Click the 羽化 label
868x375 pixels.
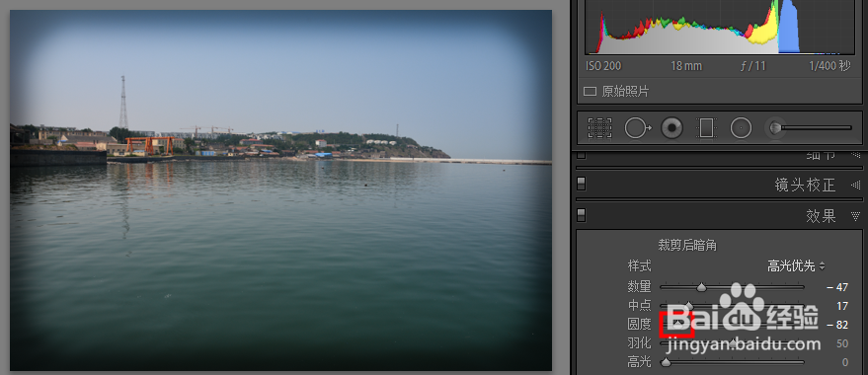point(639,343)
